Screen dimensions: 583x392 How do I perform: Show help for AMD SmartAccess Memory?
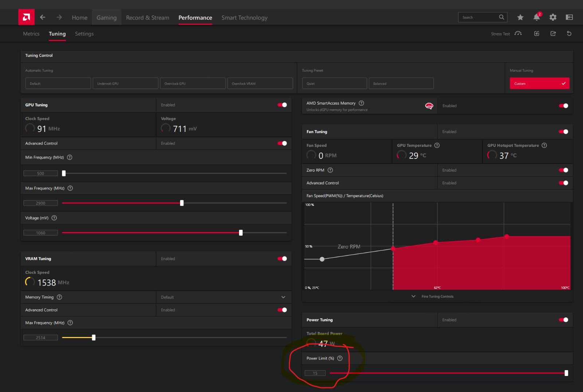(x=361, y=103)
